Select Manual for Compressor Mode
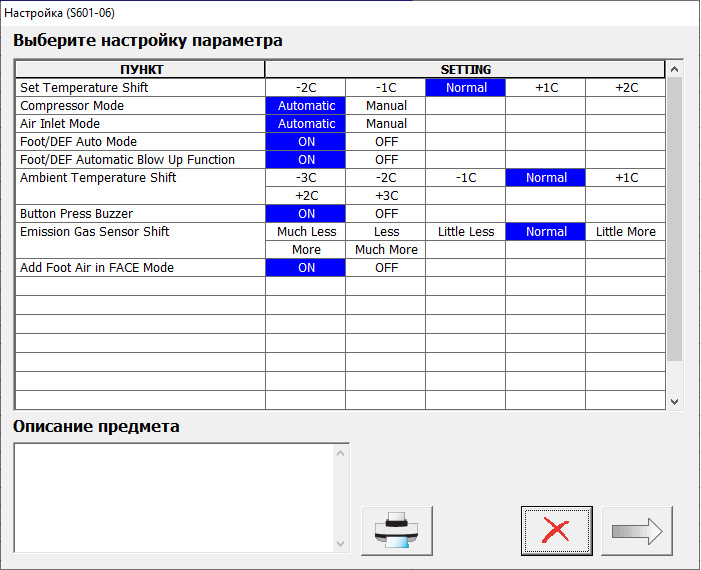 [386, 106]
